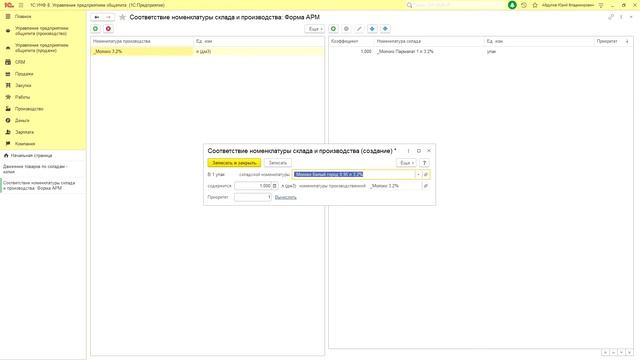Click the dialog's more-options kebab icon
The width and height of the screenshot is (640, 360).
click(x=408, y=151)
